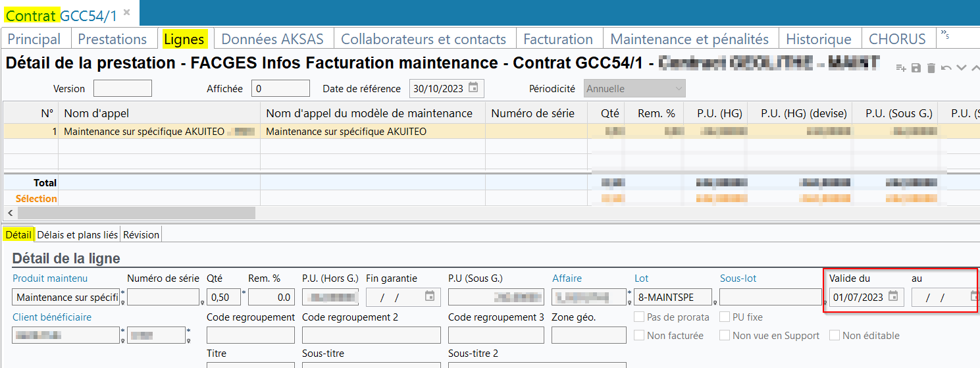Viewport: 980px width, 368px height.
Task: Enable the Pas de prorata checkbox
Action: tap(639, 317)
